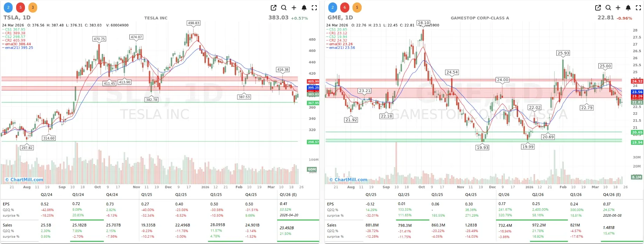644x244 pixels.
Task: Click GME EPS value -0.12 for Q1/25
Action: [x=370, y=204]
